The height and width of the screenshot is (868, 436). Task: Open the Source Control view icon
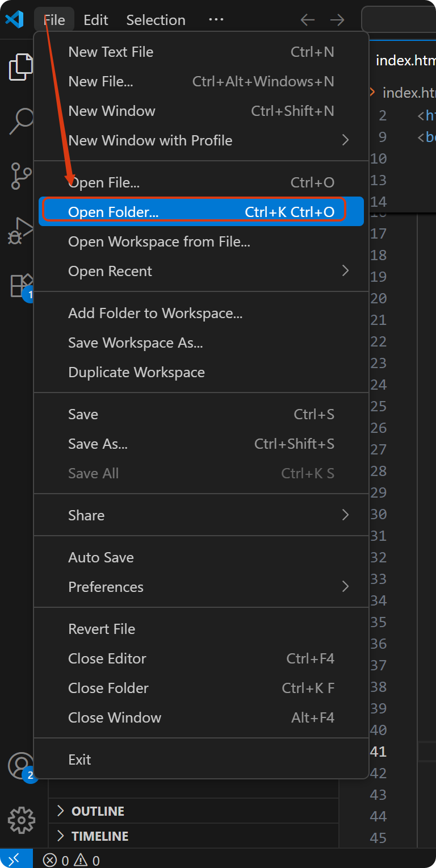(21, 176)
